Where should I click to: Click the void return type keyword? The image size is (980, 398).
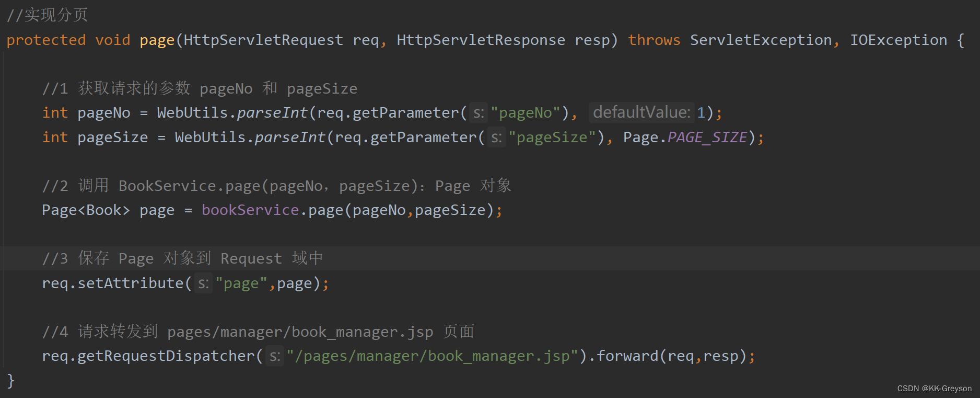[113, 40]
